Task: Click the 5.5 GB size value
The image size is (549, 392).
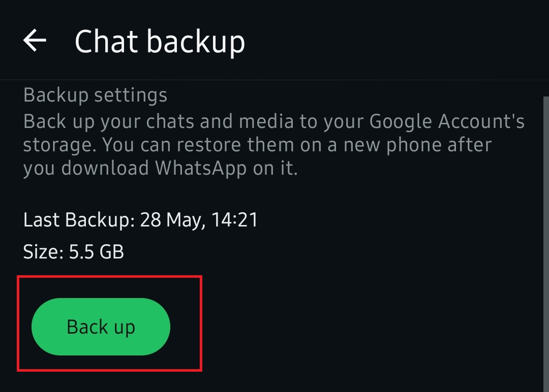Action: click(96, 252)
